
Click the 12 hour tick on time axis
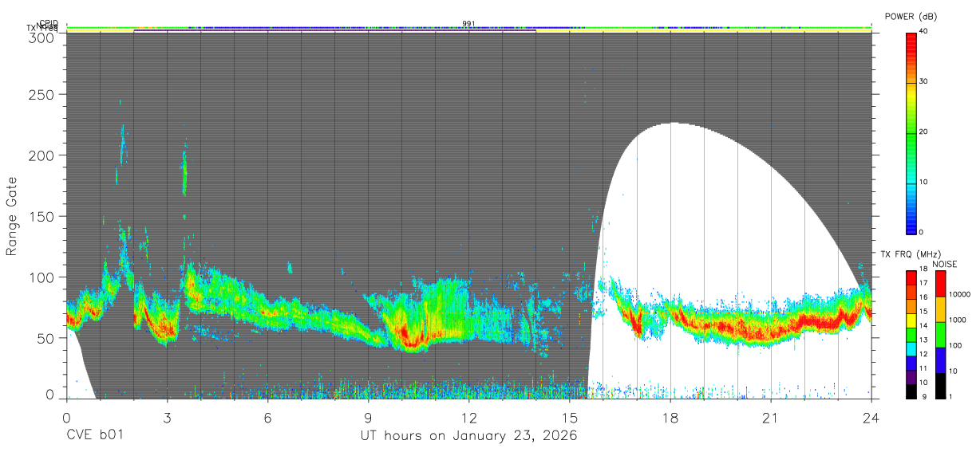(469, 417)
